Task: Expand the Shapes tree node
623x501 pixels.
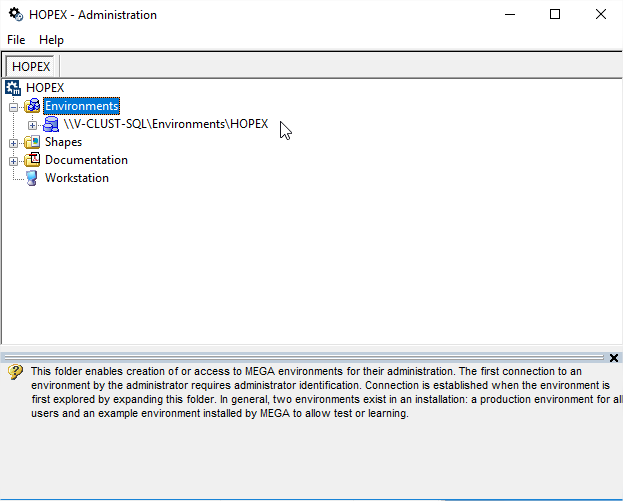Action: point(14,143)
